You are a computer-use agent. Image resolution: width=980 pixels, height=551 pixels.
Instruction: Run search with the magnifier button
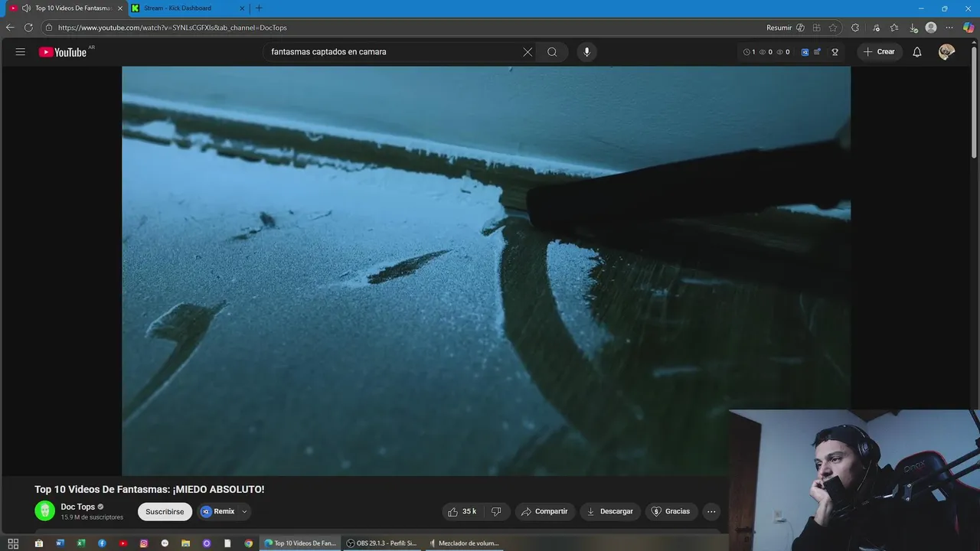pyautogui.click(x=552, y=52)
